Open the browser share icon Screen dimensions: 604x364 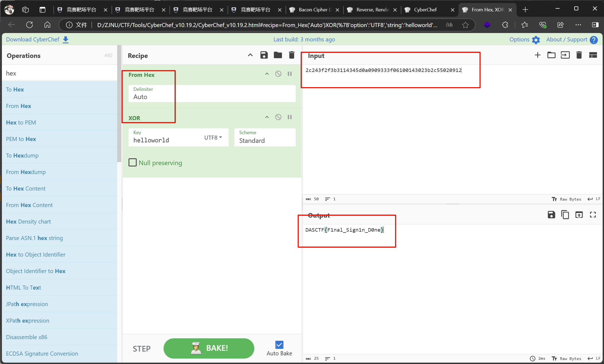[x=560, y=25]
